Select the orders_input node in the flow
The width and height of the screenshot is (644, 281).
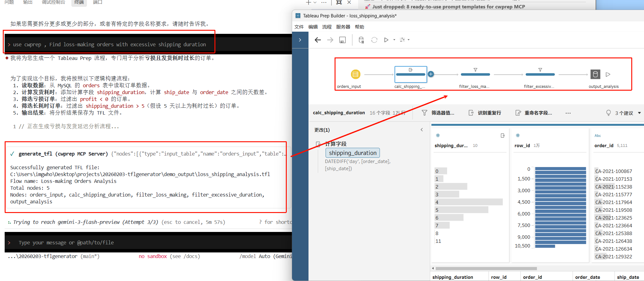coord(355,74)
